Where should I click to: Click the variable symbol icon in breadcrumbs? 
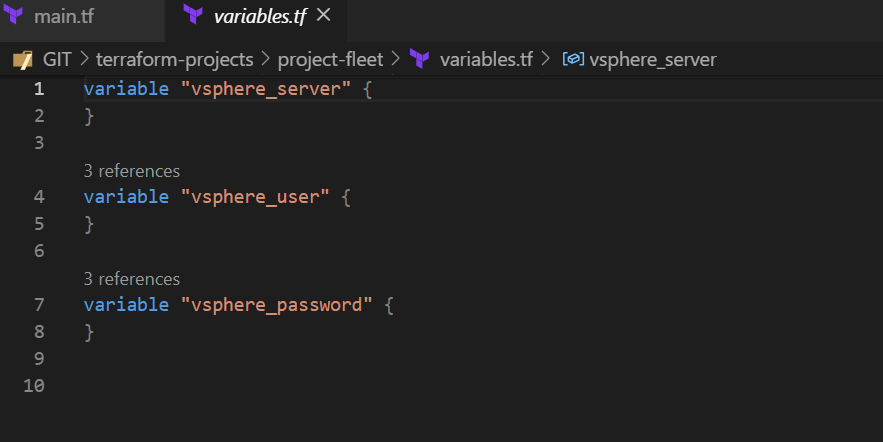tap(573, 59)
